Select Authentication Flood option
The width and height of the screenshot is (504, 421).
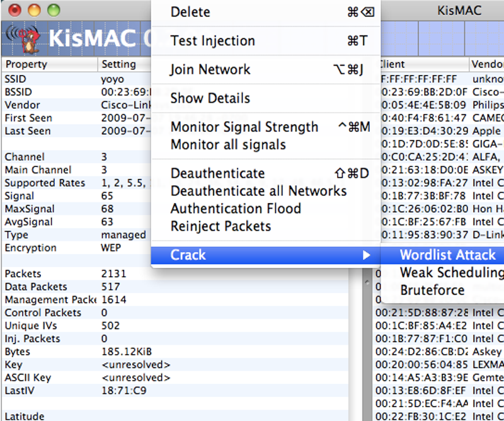point(265,209)
